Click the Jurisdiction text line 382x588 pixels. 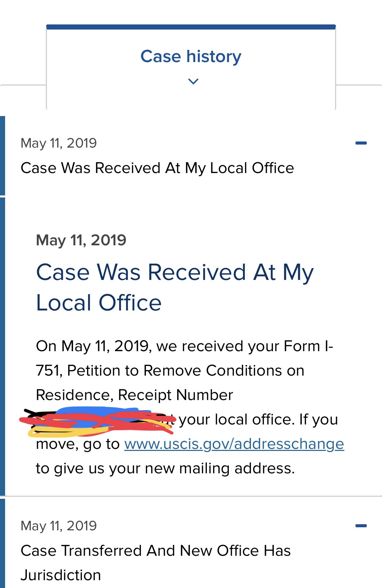(x=61, y=575)
